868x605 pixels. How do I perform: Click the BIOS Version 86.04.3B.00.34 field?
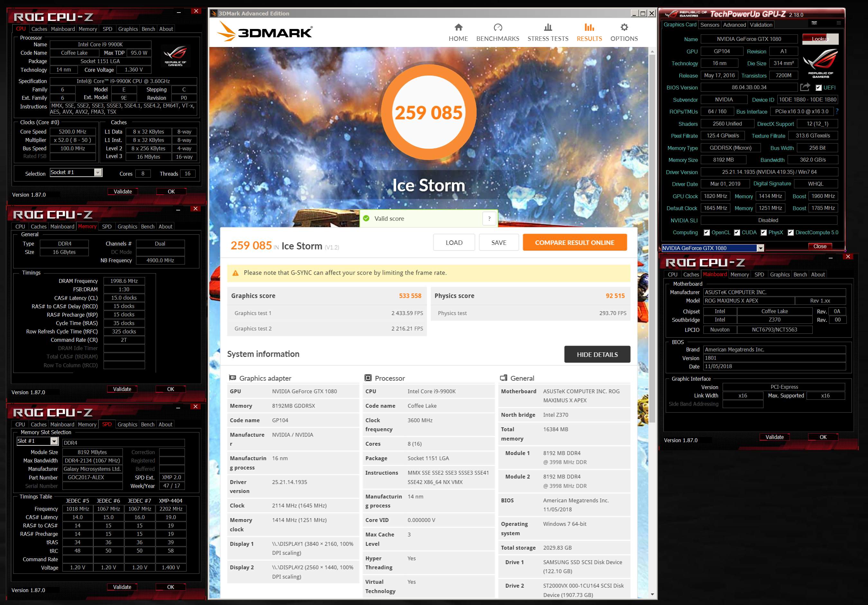(x=749, y=88)
